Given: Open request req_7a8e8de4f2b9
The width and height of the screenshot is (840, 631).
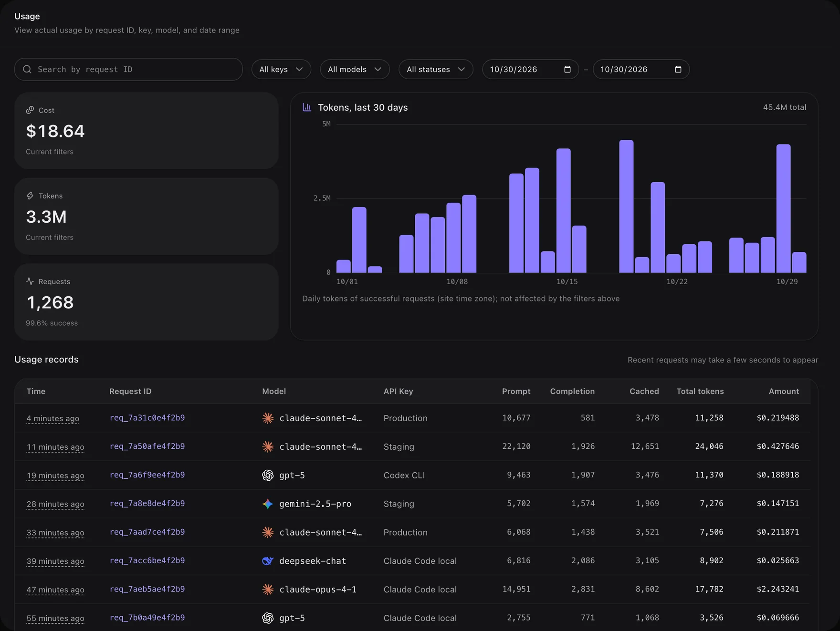Looking at the screenshot, I should click(147, 504).
